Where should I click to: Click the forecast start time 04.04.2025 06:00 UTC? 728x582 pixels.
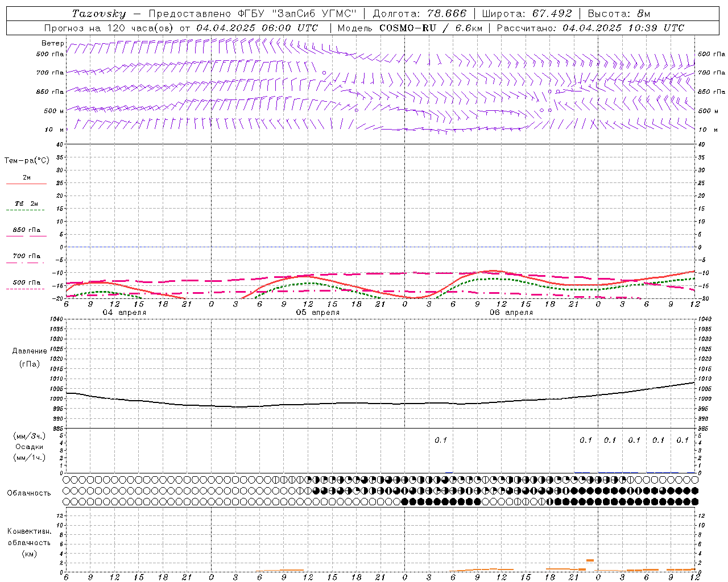257,28
